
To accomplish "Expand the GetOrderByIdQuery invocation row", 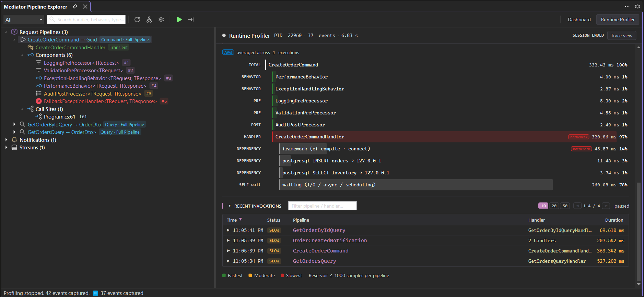I will (228, 230).
